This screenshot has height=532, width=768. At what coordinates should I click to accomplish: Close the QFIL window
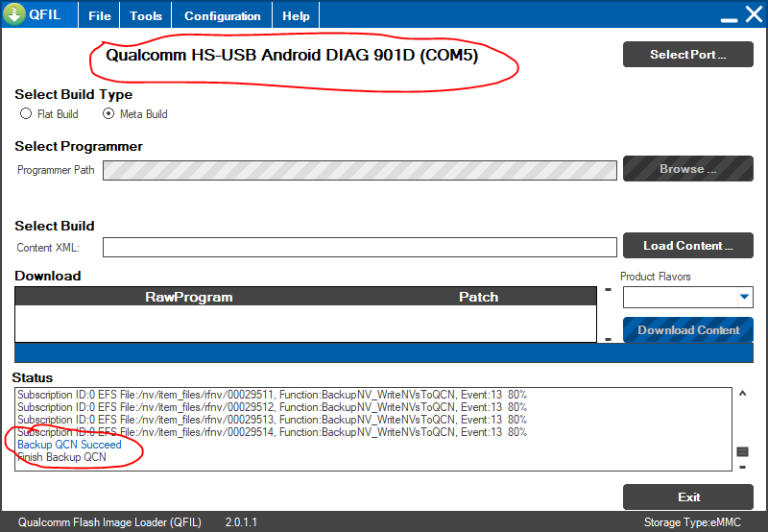tap(754, 14)
